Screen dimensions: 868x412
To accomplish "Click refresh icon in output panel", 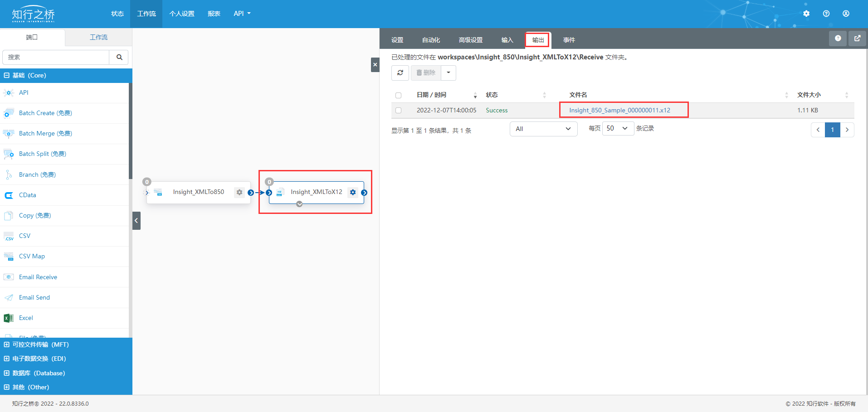I will [400, 73].
